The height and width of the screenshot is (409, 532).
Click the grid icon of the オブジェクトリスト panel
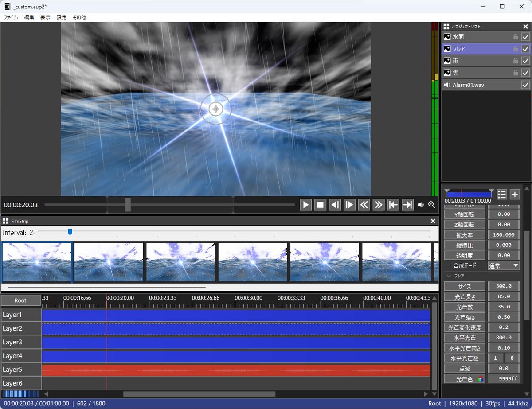446,27
